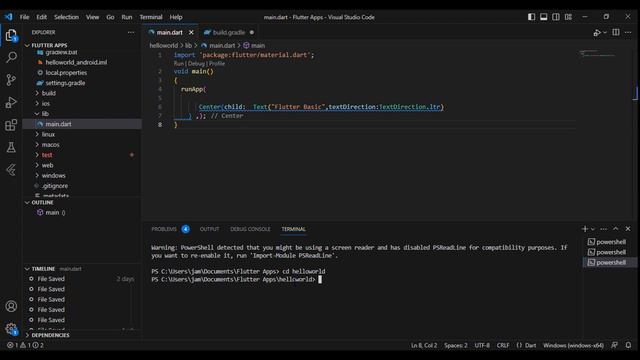This screenshot has width=640, height=360.
Task: Open terminal panel more actions ellipsis
Action: (604, 229)
